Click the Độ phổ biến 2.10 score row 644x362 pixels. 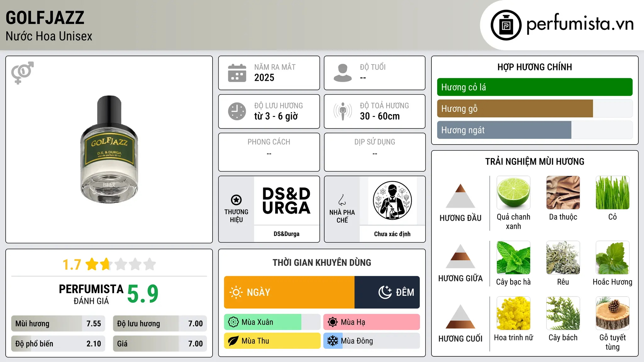(58, 343)
